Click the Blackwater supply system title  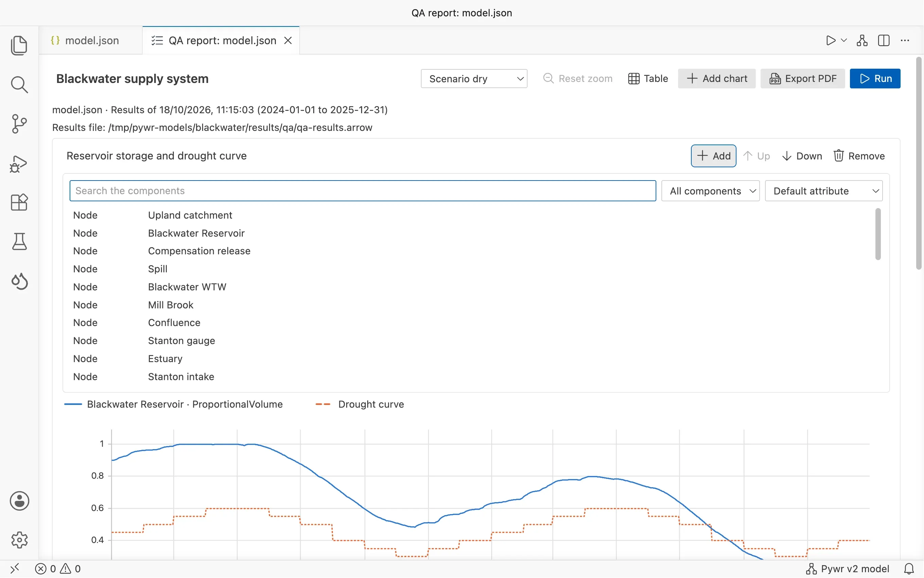tap(132, 79)
